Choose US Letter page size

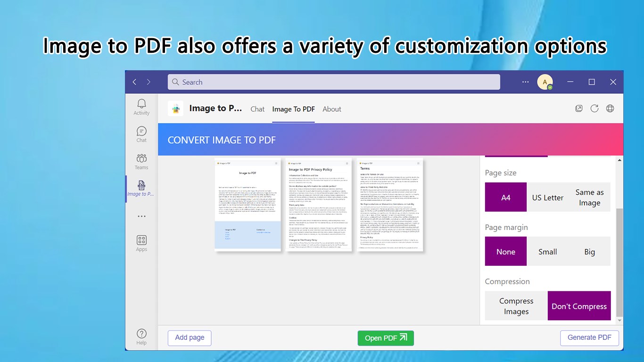(548, 197)
